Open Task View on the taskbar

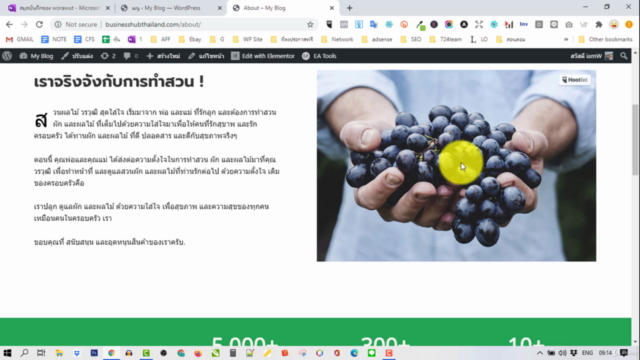[41, 353]
